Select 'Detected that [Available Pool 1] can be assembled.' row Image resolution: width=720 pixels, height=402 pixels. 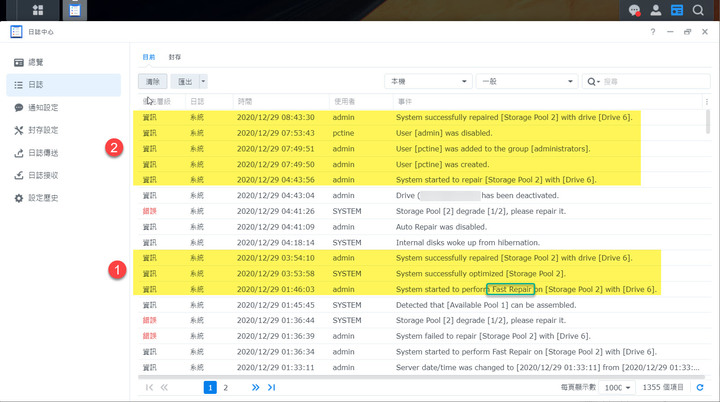(x=422, y=305)
